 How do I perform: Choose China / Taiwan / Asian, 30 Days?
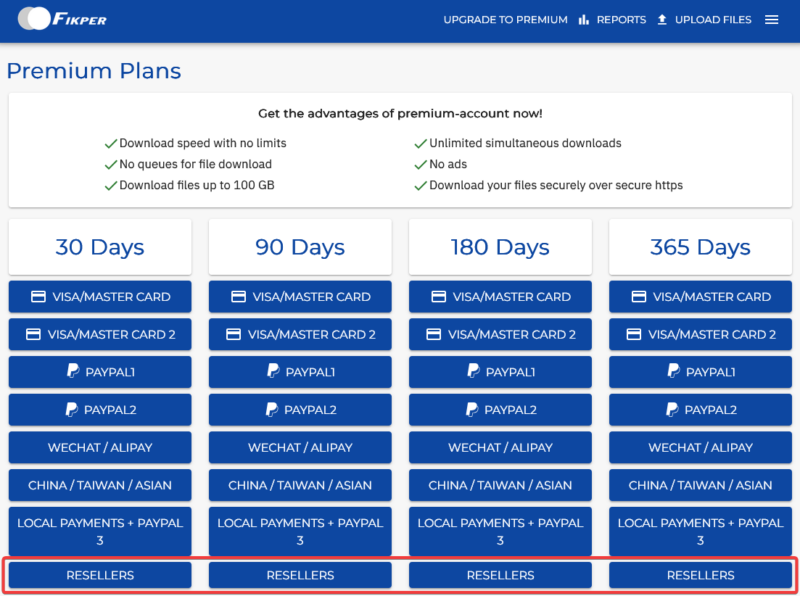[100, 485]
